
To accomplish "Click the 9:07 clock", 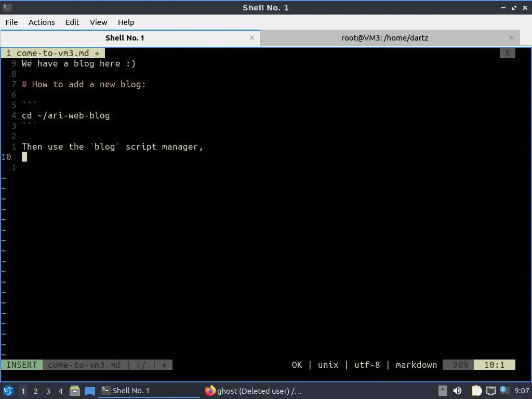I will tap(522, 391).
